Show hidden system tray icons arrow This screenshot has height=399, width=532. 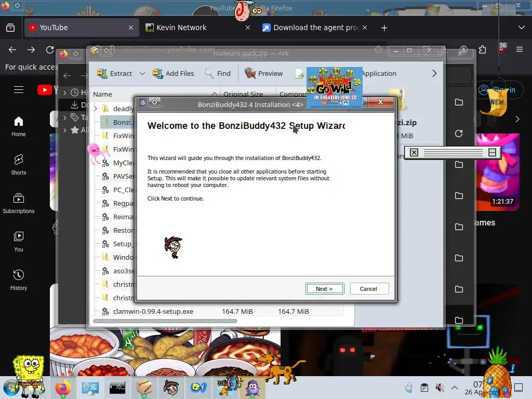[455, 388]
